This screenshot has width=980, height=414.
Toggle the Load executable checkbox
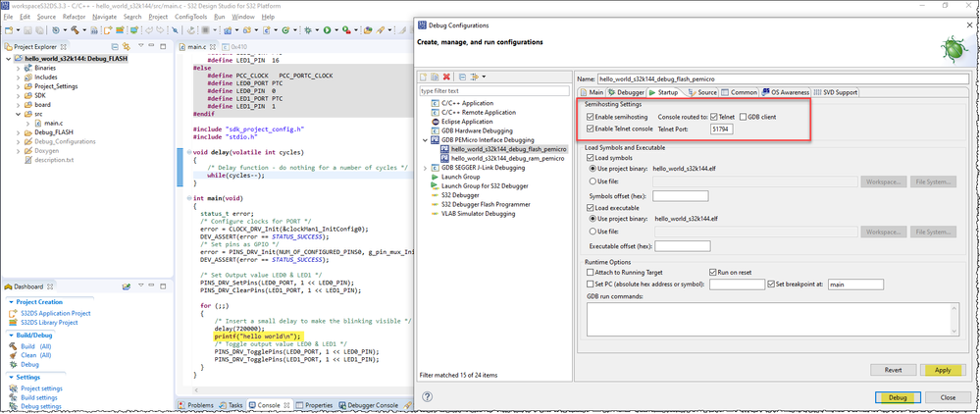[590, 208]
